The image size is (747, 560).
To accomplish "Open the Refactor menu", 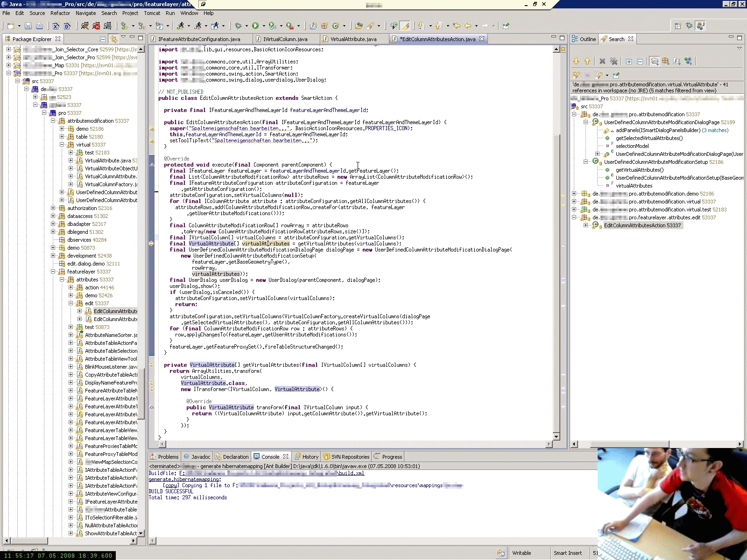I will pos(60,13).
